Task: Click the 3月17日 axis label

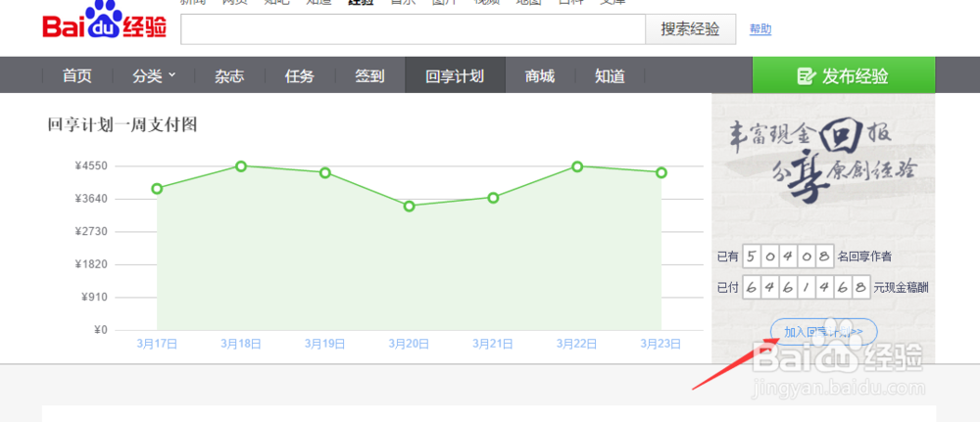Action: point(158,344)
